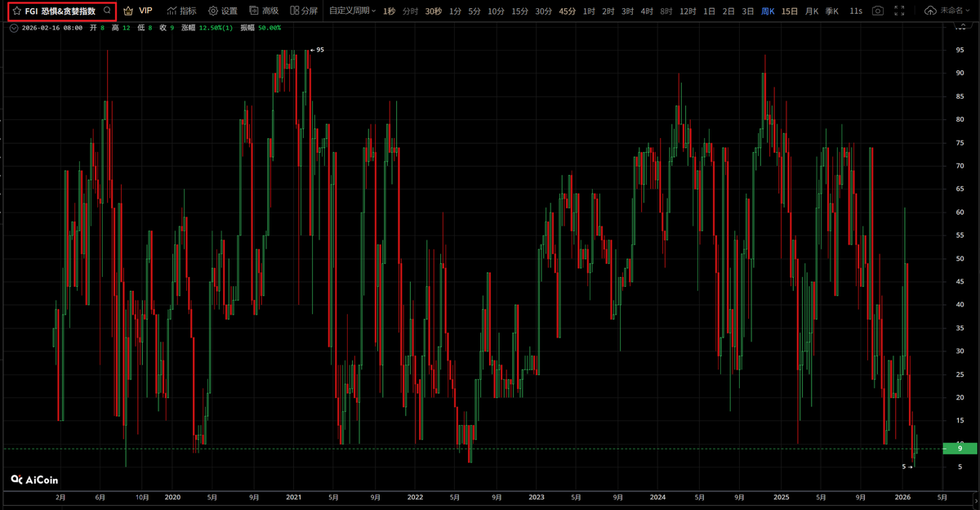Click the 2026 label on time axis
The height and width of the screenshot is (510, 980).
pyautogui.click(x=902, y=496)
